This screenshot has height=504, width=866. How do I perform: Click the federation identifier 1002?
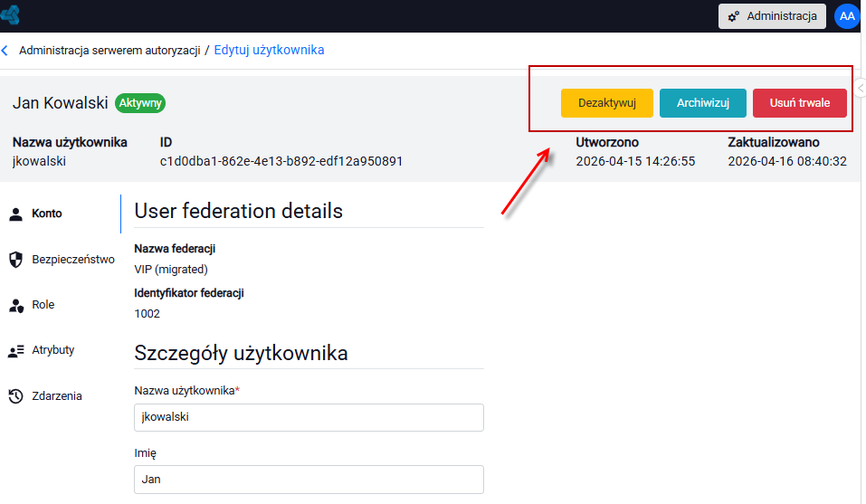pyautogui.click(x=147, y=314)
